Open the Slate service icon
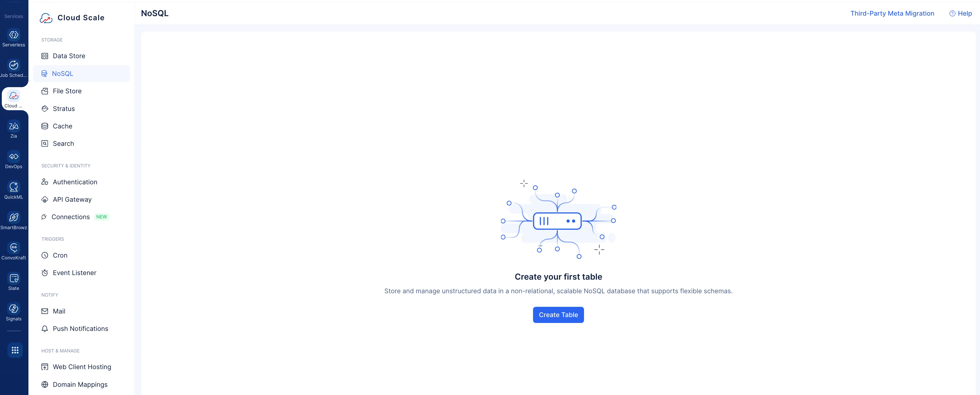 (14, 279)
